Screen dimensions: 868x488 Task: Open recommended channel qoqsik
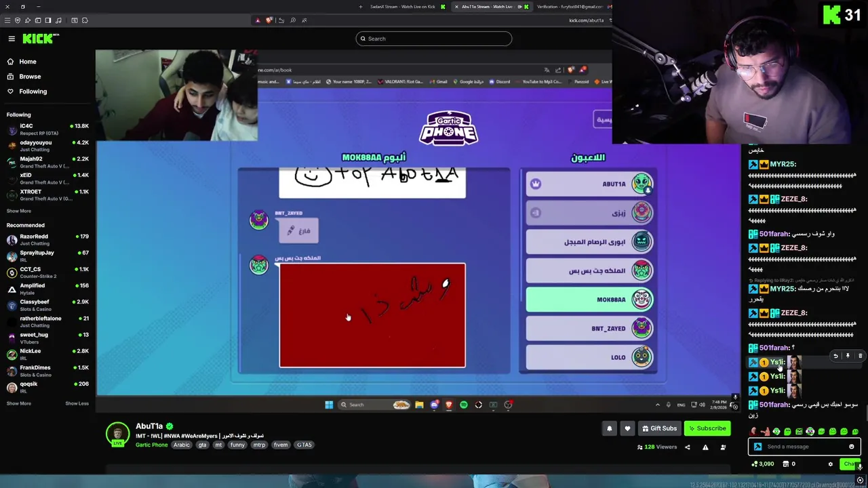(x=47, y=387)
